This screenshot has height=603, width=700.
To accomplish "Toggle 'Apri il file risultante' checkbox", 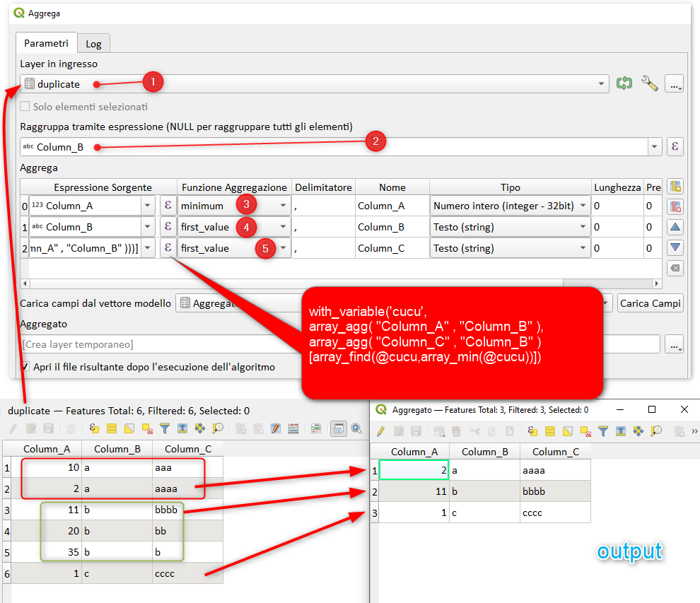I will pyautogui.click(x=25, y=367).
